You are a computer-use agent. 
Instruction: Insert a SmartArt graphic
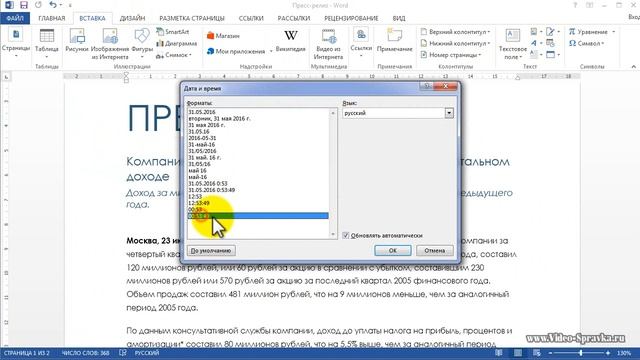pyautogui.click(x=173, y=31)
